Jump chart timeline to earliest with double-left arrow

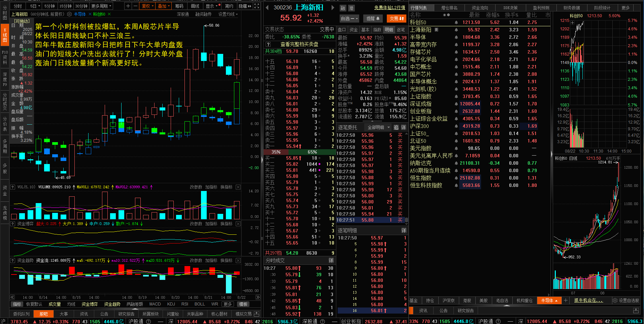(x=12, y=297)
